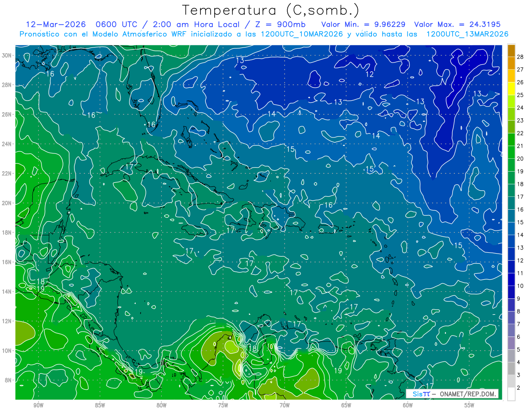Click the 8N latitude axis label
This screenshot has width=532, height=411.
[8, 380]
